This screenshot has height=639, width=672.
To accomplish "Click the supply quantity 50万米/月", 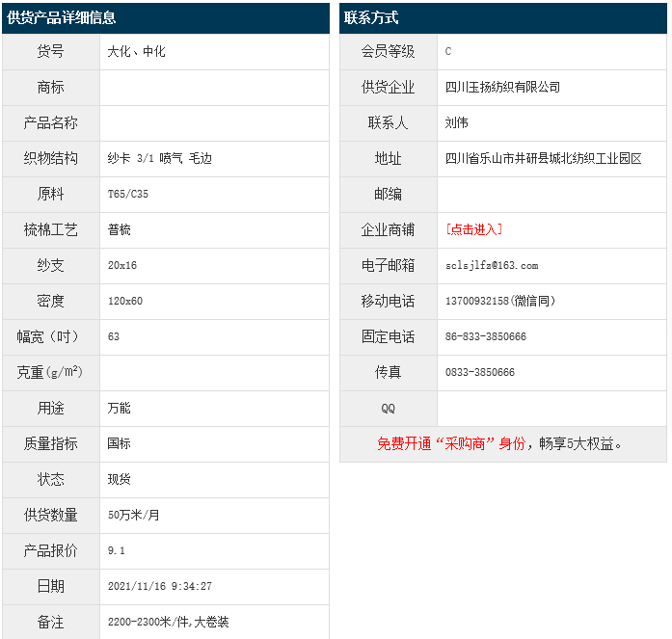I will point(134,515).
